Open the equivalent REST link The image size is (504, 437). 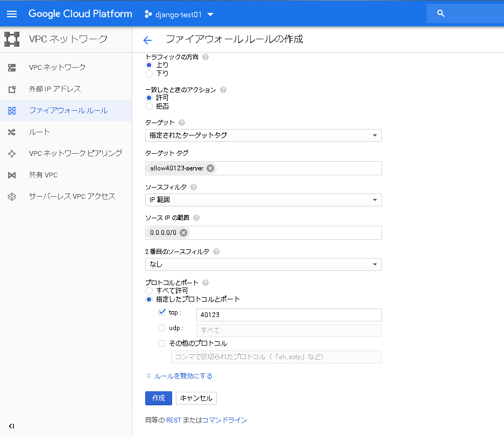click(174, 420)
